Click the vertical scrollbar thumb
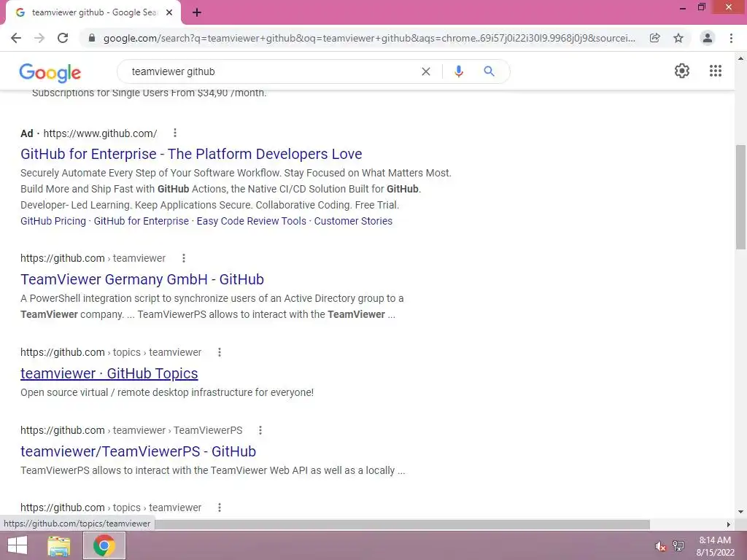This screenshot has height=560, width=747. tap(740, 197)
